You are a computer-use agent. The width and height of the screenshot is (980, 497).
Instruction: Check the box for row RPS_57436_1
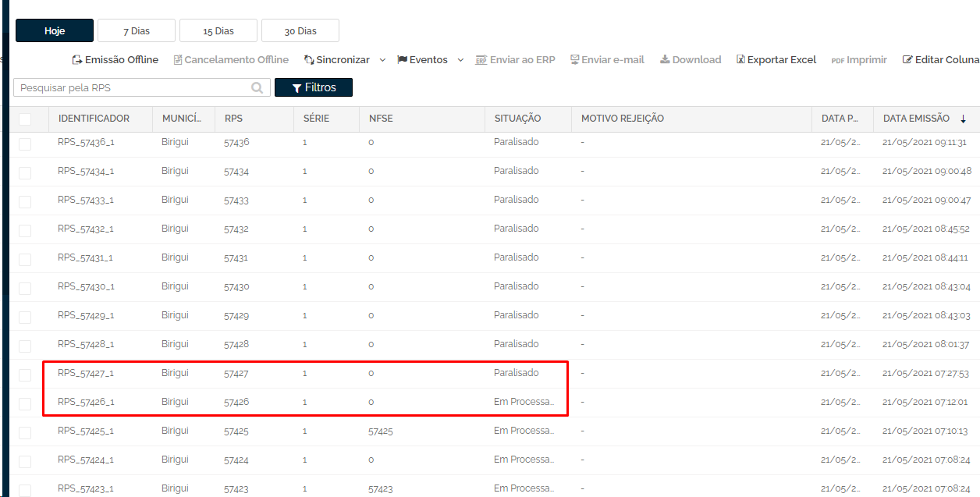25,144
